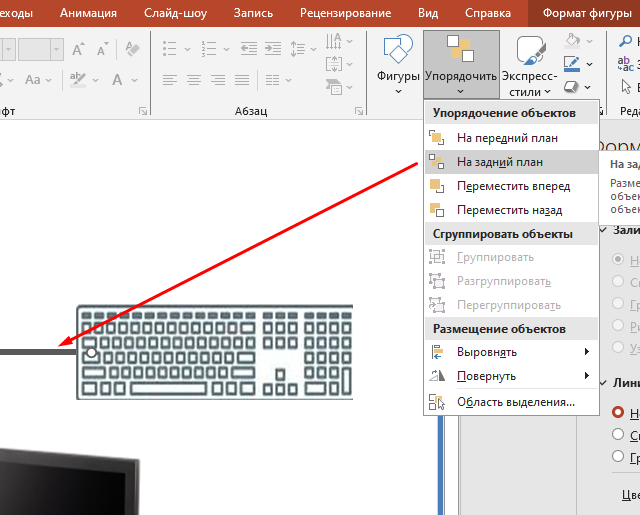Click the convert to SmartArt icon
This screenshot has width=640, height=515.
tap(334, 87)
